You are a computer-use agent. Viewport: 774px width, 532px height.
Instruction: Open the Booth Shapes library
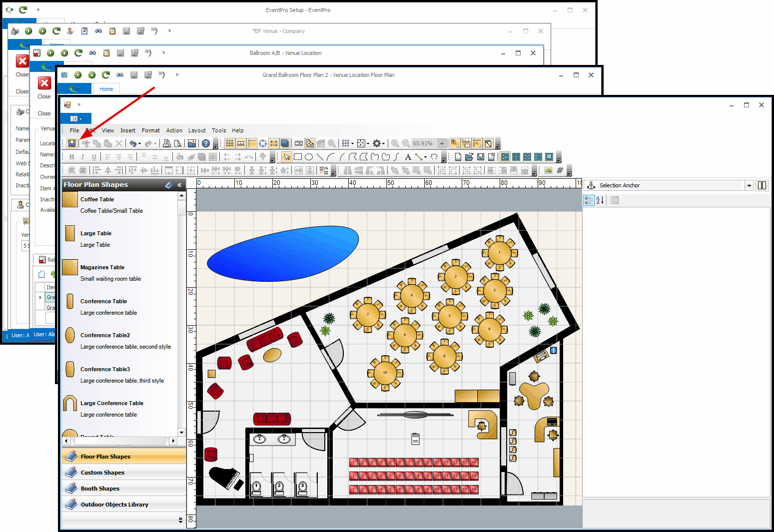click(x=124, y=489)
